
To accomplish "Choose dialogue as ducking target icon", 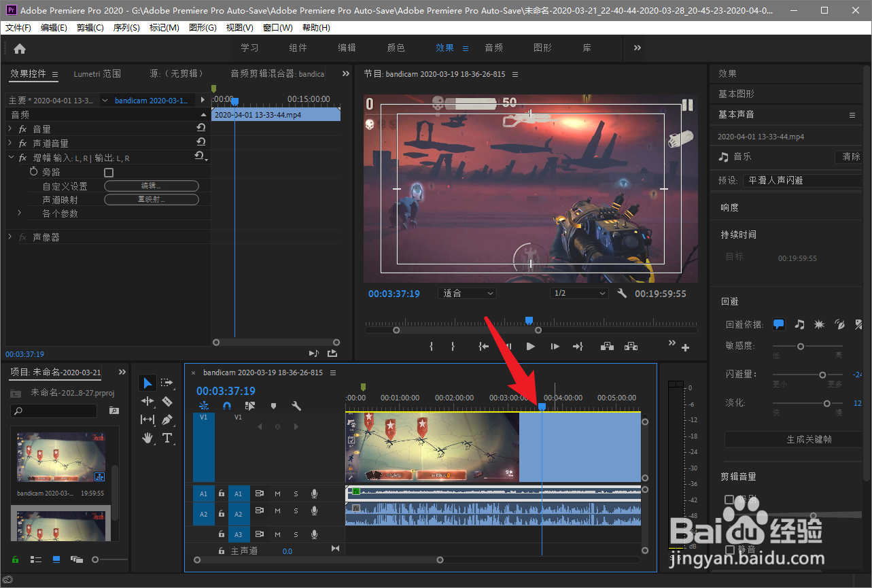I will pos(779,325).
